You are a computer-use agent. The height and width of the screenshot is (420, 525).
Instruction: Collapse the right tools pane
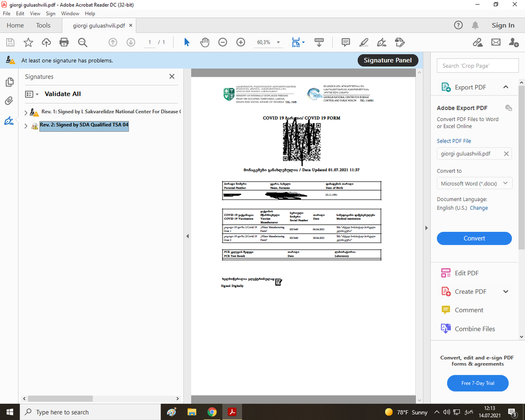[426, 228]
